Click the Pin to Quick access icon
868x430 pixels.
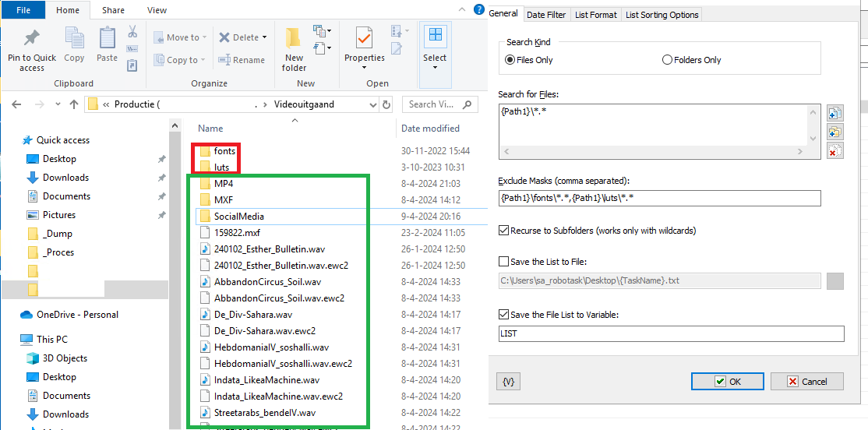[x=32, y=39]
